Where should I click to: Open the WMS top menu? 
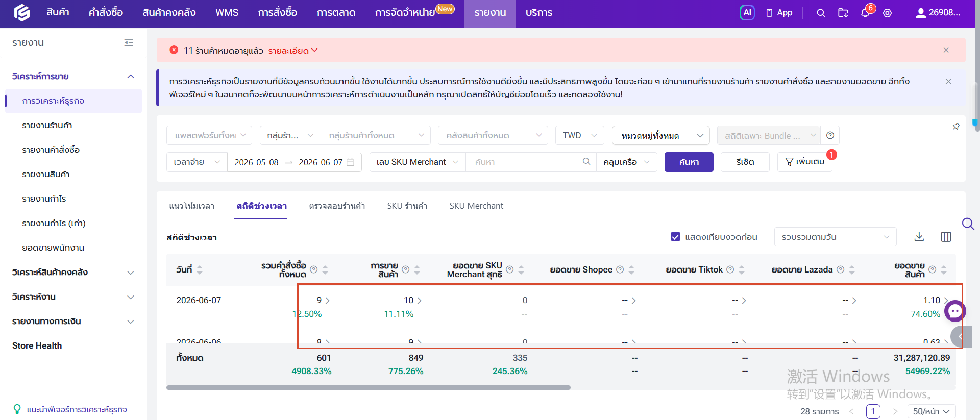[x=227, y=13]
